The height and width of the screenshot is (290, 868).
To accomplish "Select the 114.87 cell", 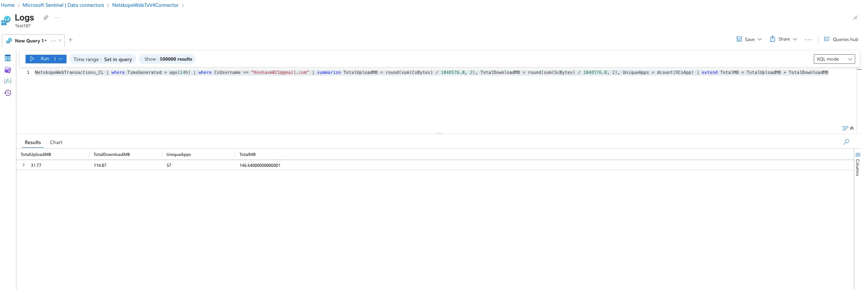I will point(100,166).
